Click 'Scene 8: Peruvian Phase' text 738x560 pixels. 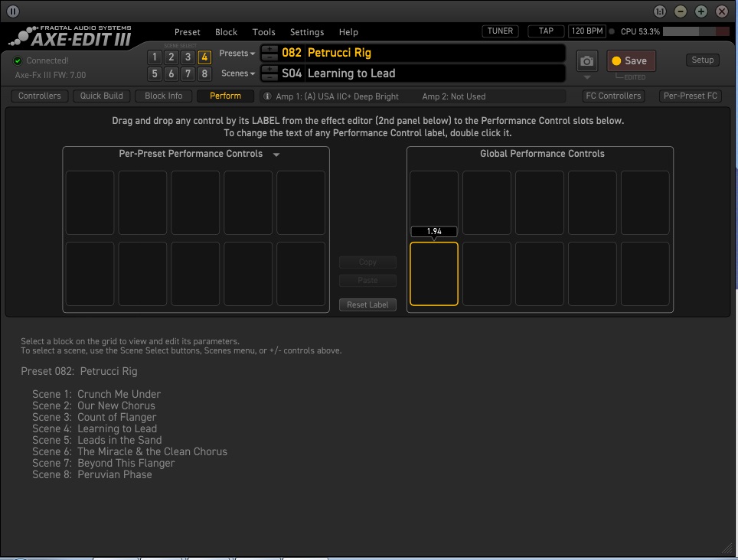coord(92,475)
